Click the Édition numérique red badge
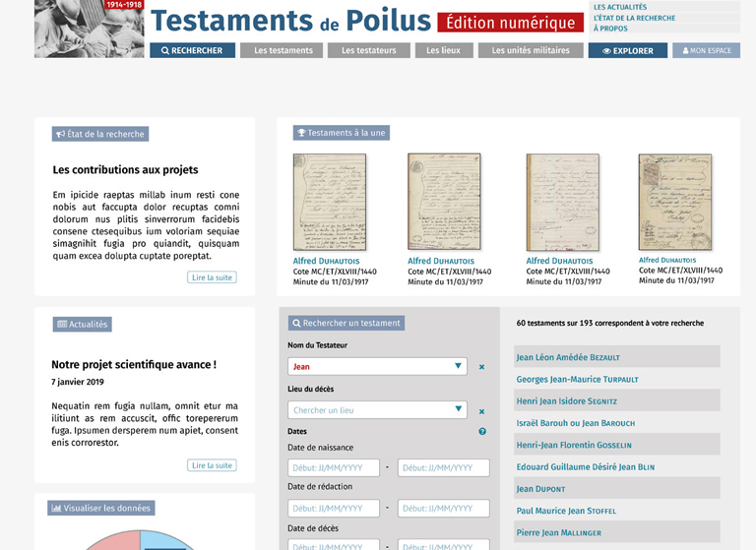This screenshot has width=756, height=550. point(511,23)
